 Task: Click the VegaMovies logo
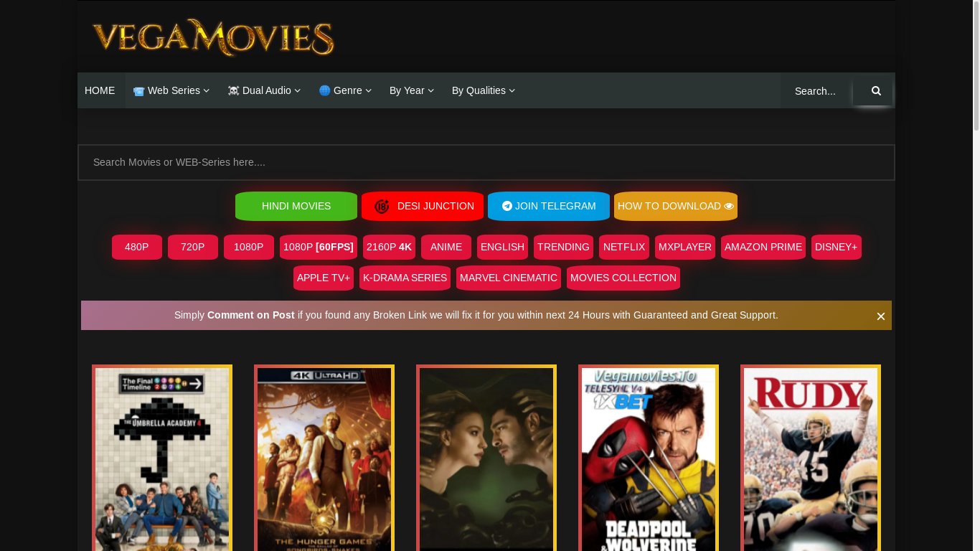(x=213, y=37)
